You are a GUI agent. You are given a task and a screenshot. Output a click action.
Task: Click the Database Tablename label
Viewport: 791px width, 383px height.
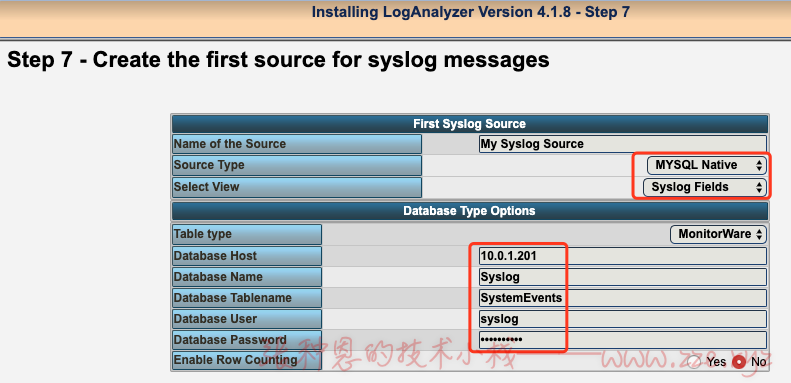[x=247, y=298]
